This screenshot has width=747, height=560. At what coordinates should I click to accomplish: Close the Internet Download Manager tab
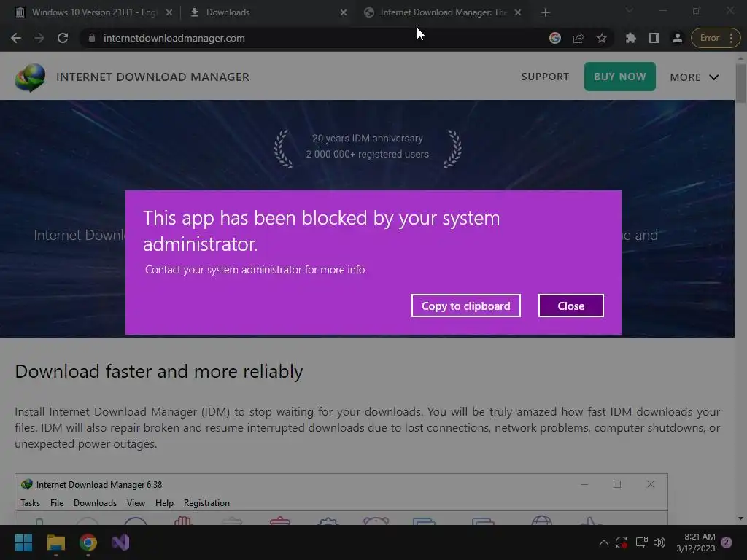coord(518,12)
